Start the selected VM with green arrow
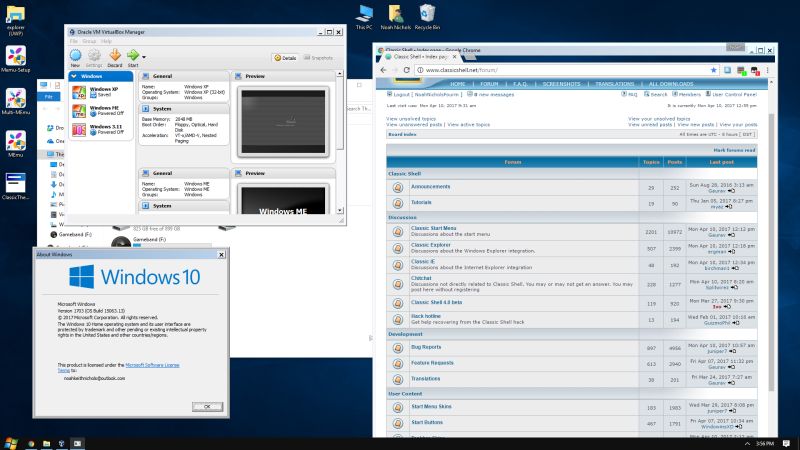This screenshot has width=800, height=450. click(x=133, y=58)
